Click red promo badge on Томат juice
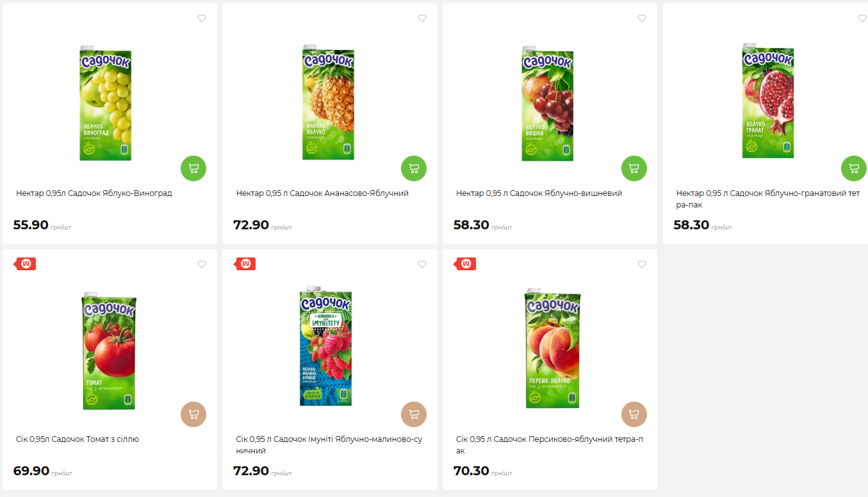This screenshot has height=497, width=868. click(26, 263)
